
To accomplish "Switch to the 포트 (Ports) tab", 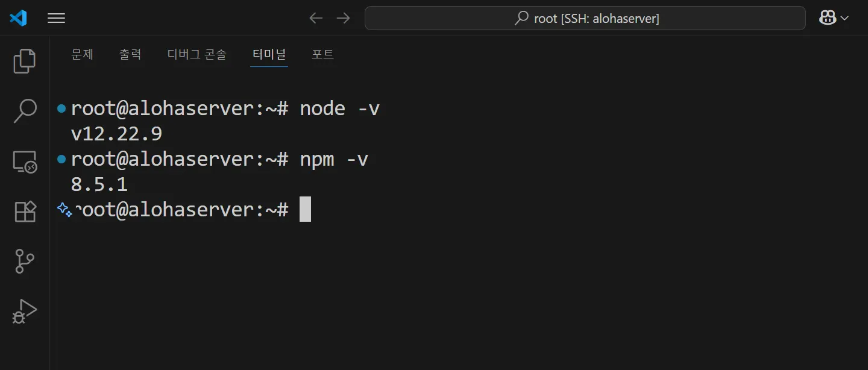I will [x=322, y=54].
